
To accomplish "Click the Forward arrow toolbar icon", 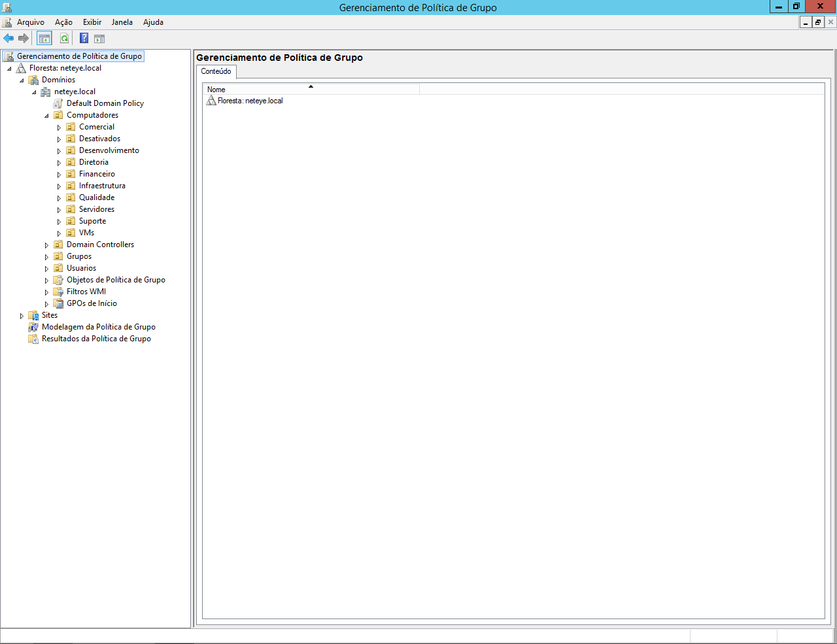I will pyautogui.click(x=24, y=39).
